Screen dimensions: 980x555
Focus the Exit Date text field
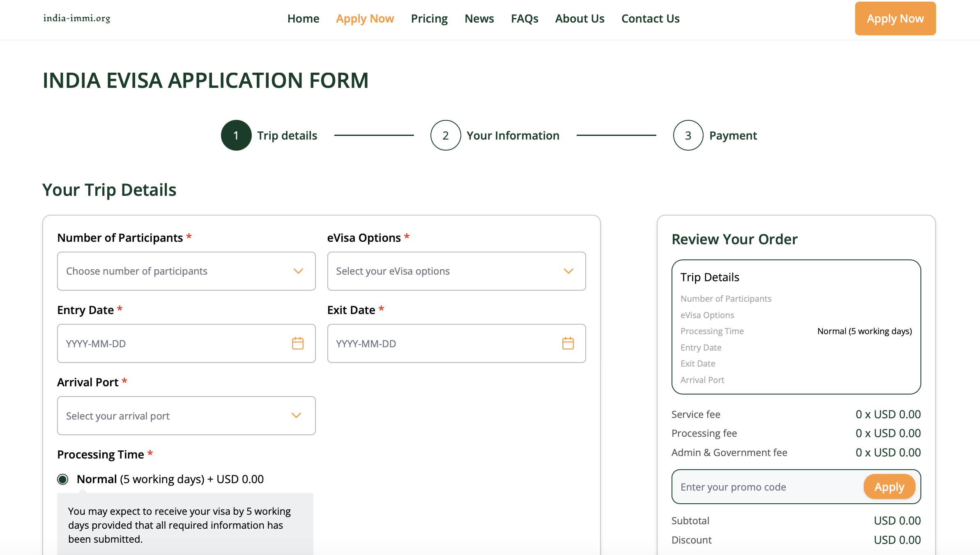coord(443,344)
